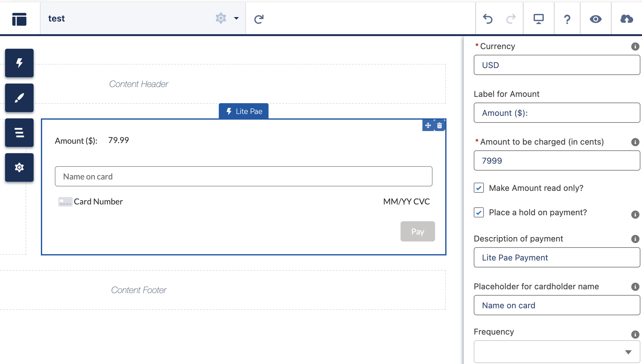
Task: Toggle Make Amount read only checkbox
Action: (x=479, y=188)
